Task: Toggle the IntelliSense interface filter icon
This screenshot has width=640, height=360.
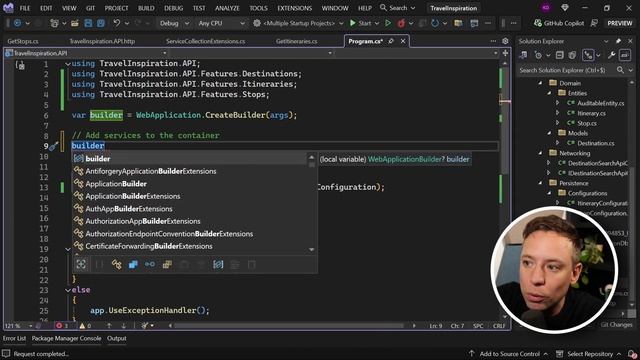Action: (x=150, y=264)
